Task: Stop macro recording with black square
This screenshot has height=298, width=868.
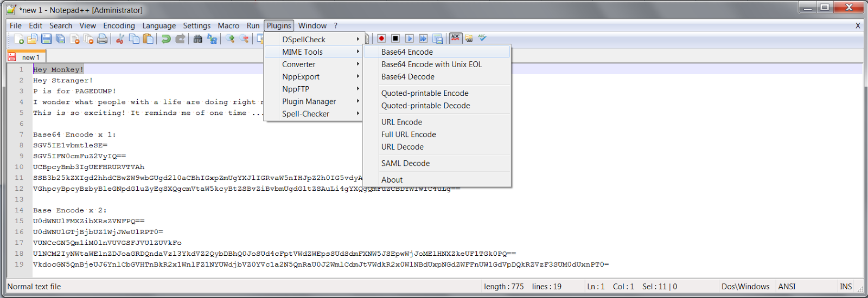Action: coord(395,38)
